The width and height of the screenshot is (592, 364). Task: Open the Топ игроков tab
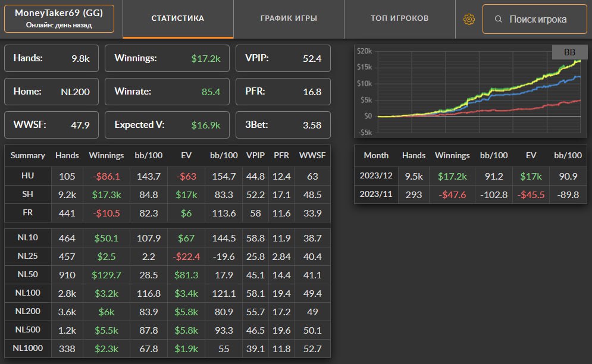point(400,18)
